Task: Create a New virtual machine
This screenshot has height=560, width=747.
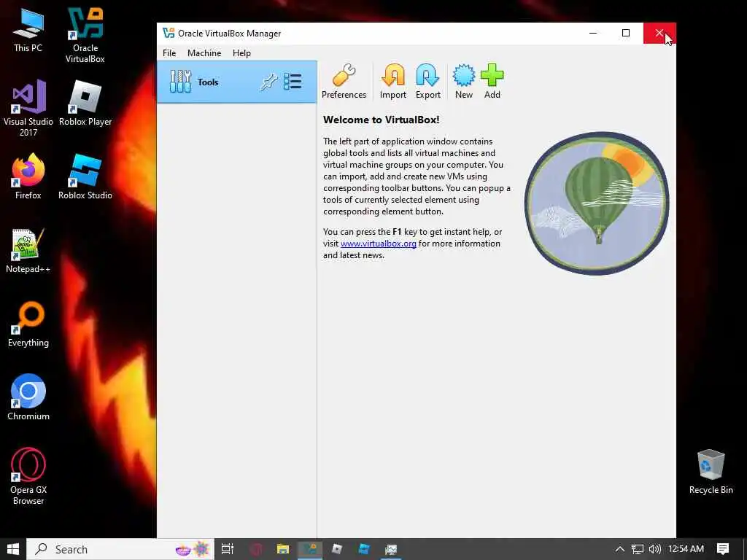Action: [x=463, y=82]
